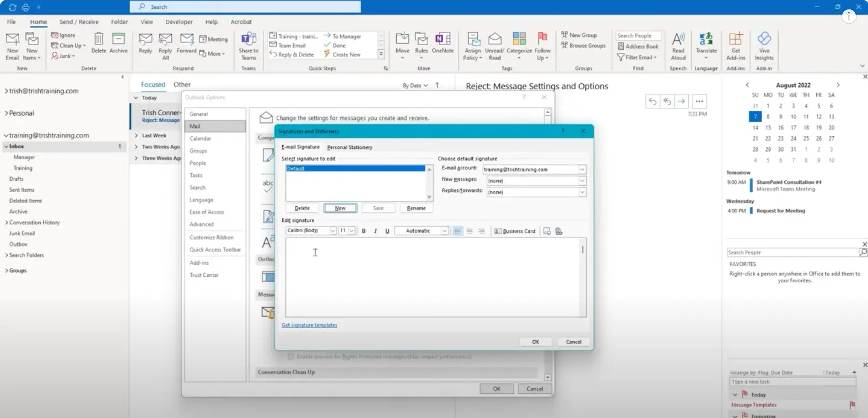Image resolution: width=868 pixels, height=418 pixels.
Task: Toggle underline formatting in signature editor
Action: 387,231
